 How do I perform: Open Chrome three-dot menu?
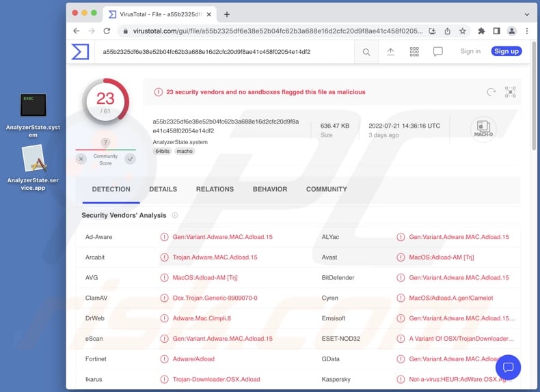pyautogui.click(x=527, y=31)
